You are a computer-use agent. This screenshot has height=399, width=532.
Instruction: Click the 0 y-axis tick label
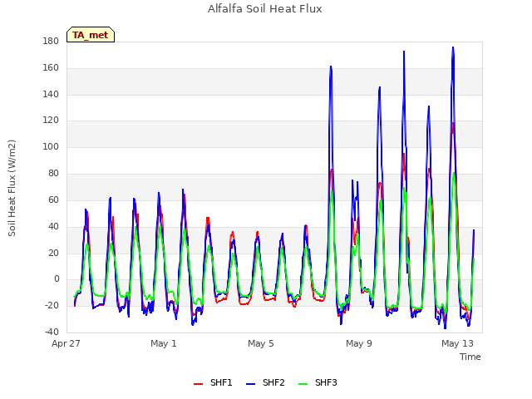tap(57, 279)
